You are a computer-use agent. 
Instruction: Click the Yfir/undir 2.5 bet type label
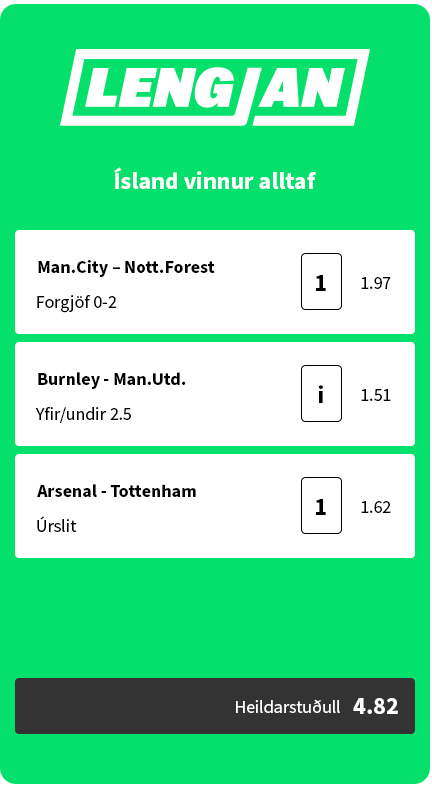click(83, 415)
